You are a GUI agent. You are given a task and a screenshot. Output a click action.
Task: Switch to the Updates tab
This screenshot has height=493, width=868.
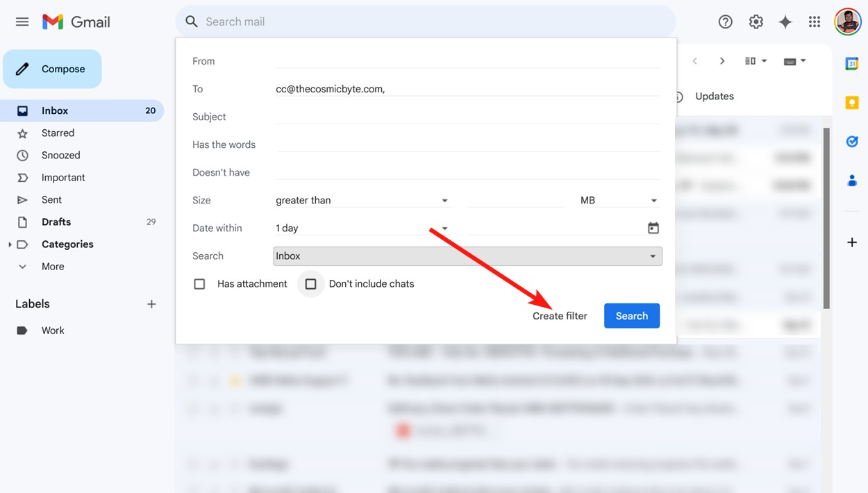pyautogui.click(x=714, y=96)
